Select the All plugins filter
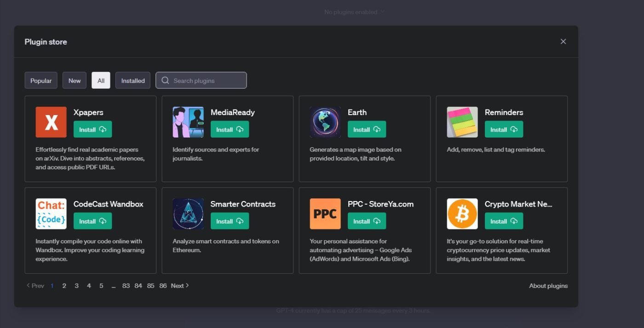644x328 pixels. click(x=101, y=81)
